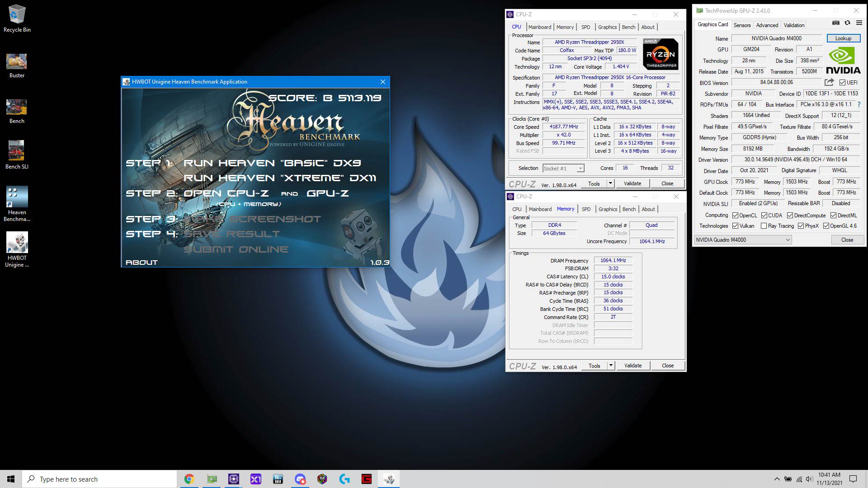Open GPU-Z from the taskbar
Viewport: 868px width, 488px height.
click(x=212, y=479)
